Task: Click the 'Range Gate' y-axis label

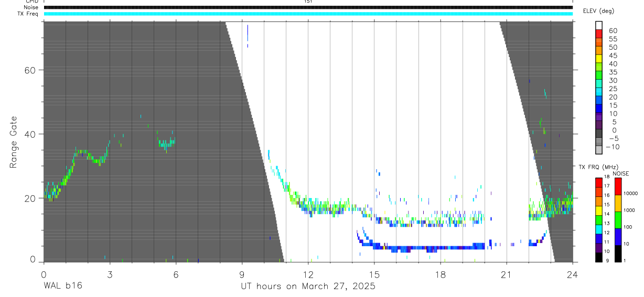Action: pyautogui.click(x=14, y=142)
